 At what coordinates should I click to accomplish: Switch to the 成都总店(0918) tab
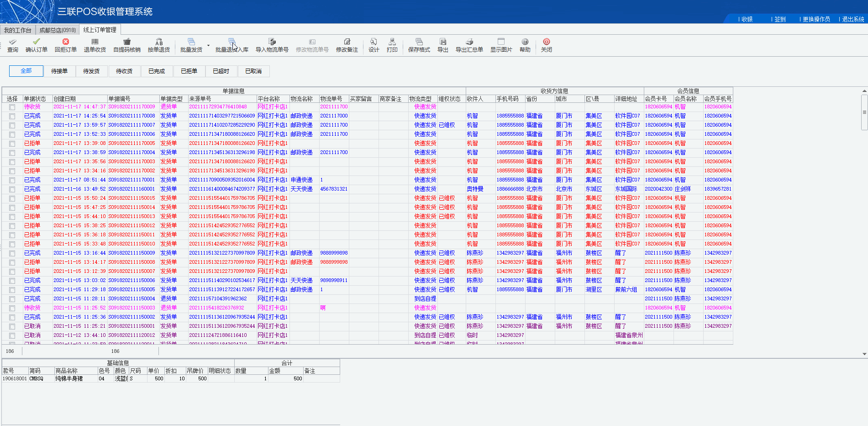coord(58,30)
